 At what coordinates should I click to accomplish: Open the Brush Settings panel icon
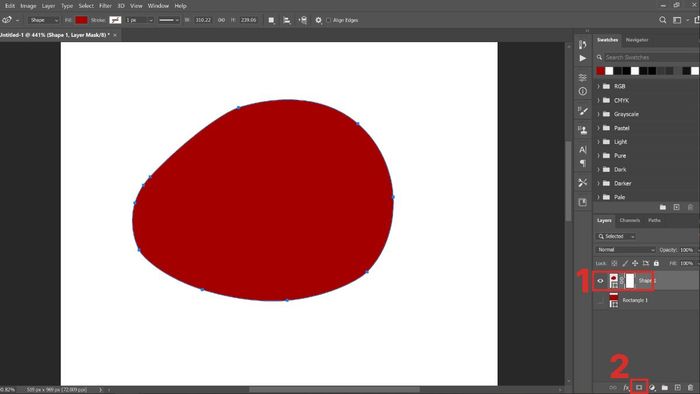(583, 110)
